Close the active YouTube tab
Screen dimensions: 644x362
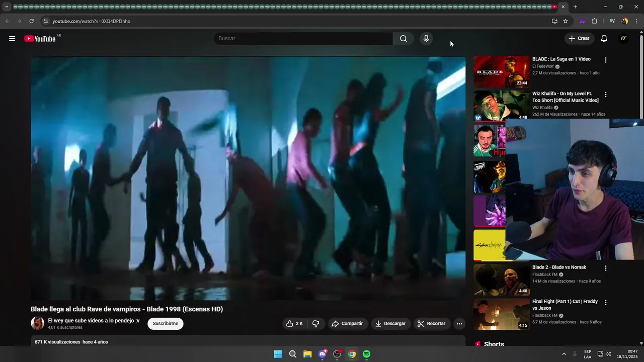coord(563,7)
